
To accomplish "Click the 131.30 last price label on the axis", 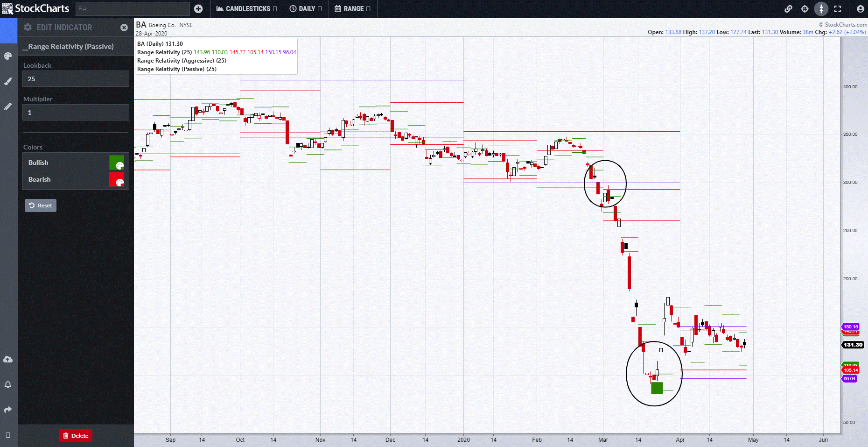I will 853,345.
